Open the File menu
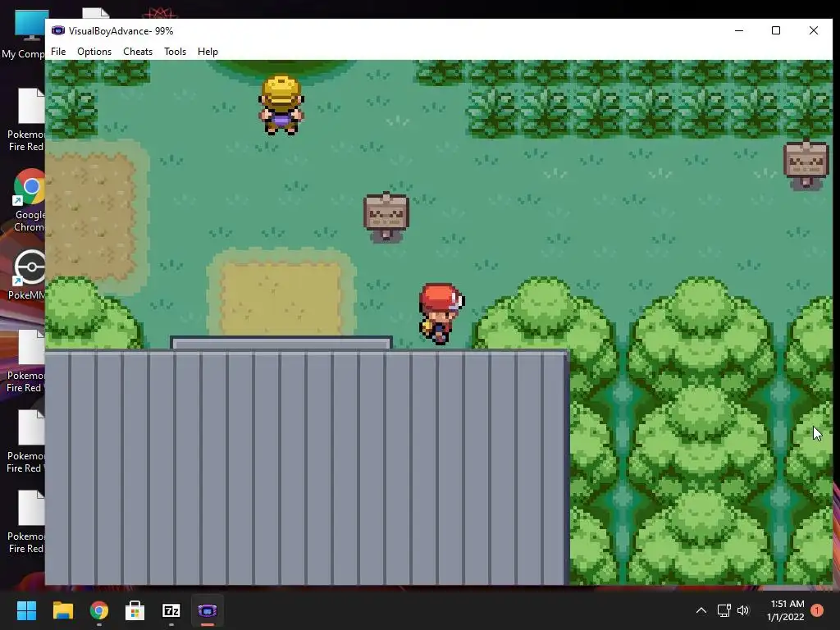Viewport: 840px width, 630px height. pyautogui.click(x=58, y=52)
